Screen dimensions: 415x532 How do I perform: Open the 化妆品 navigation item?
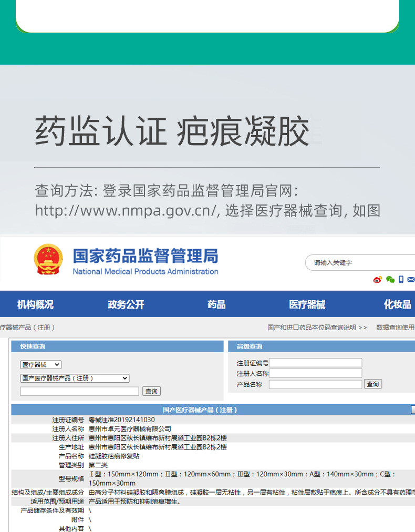(x=397, y=304)
